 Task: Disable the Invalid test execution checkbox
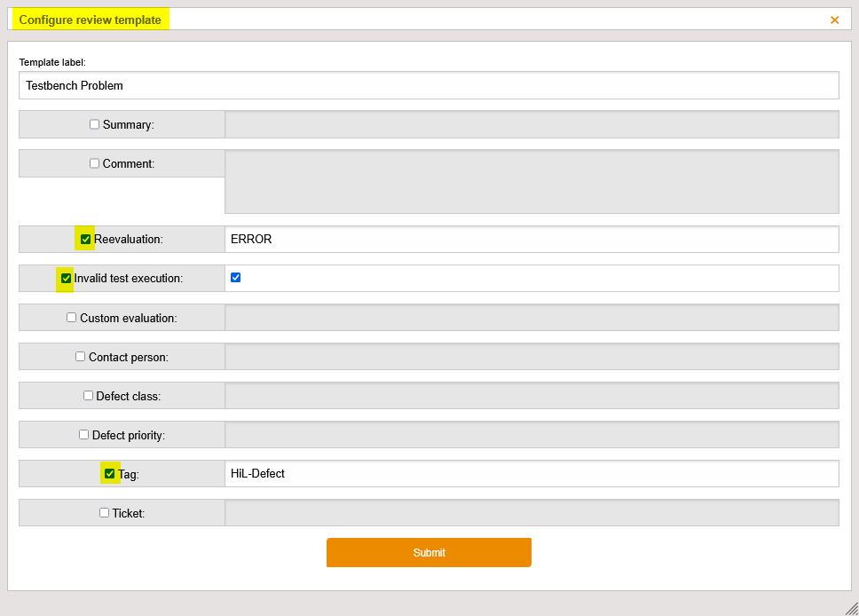tap(66, 278)
